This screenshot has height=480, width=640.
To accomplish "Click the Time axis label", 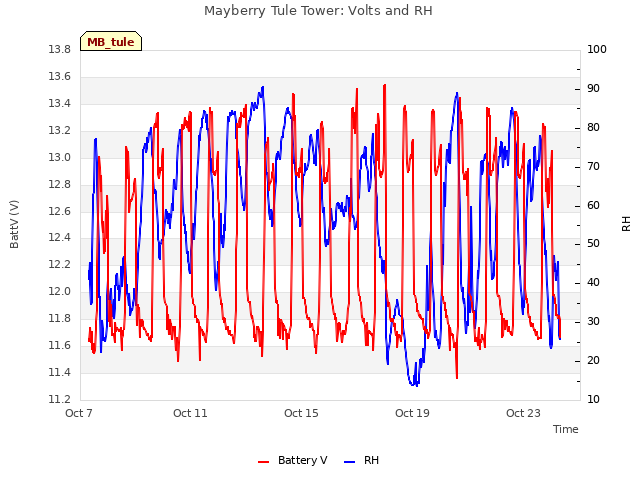I will [566, 429].
